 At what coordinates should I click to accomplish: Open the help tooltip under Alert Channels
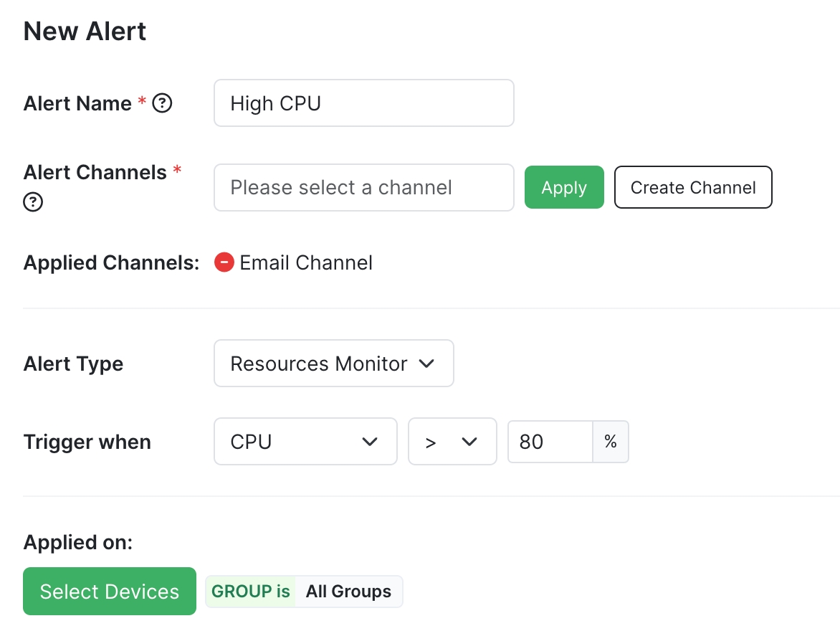click(33, 203)
